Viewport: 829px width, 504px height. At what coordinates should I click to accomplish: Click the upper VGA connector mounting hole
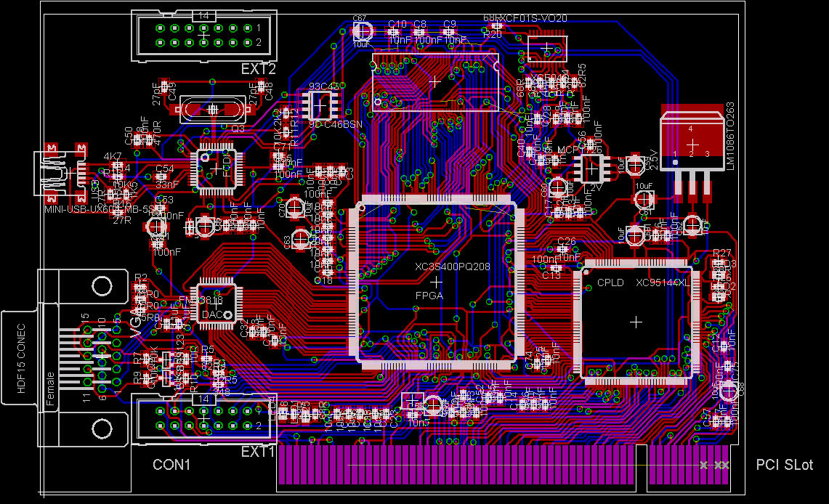(x=102, y=286)
